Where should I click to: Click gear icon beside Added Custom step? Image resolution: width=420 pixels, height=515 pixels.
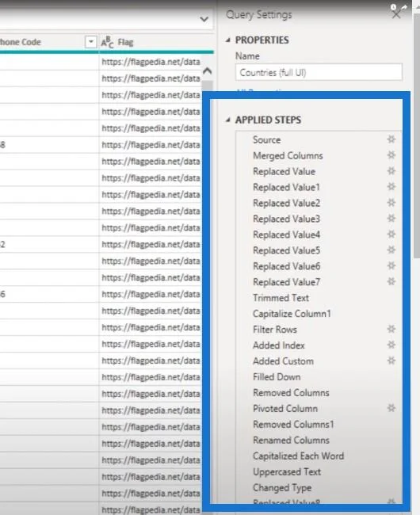[x=391, y=360]
